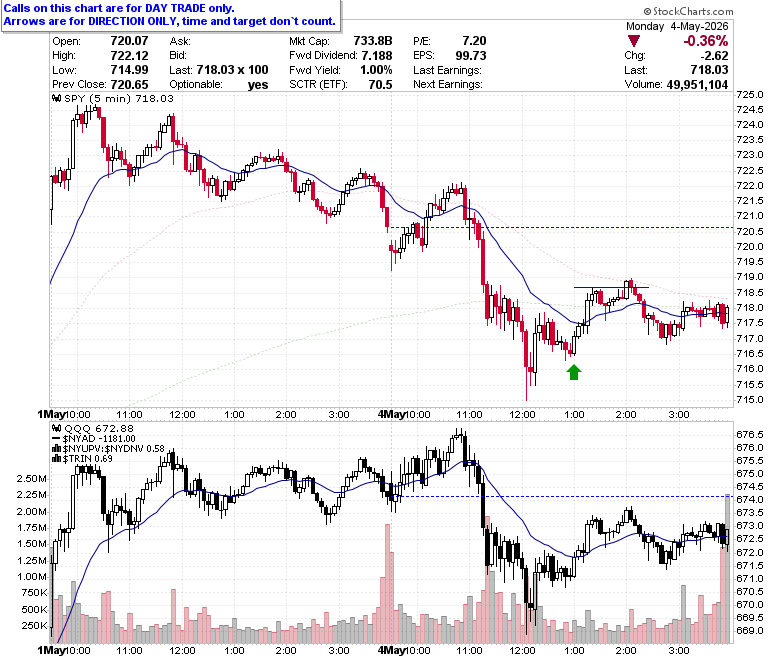Click the Monday 4-May-2026 date header

point(677,26)
